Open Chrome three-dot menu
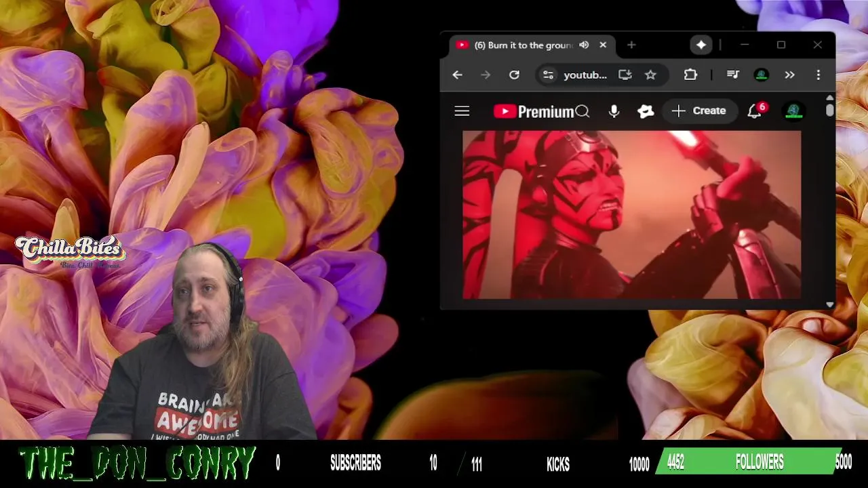This screenshot has height=488, width=868. 818,75
